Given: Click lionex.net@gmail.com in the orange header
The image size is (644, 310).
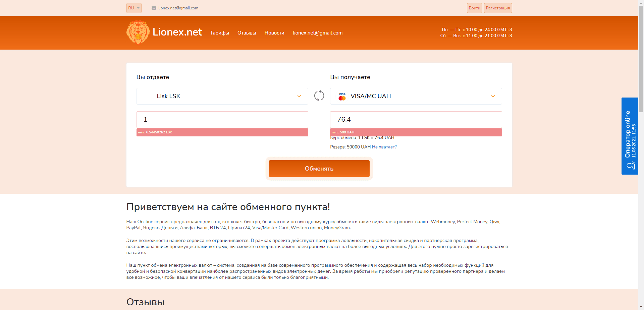Looking at the screenshot, I should (317, 33).
